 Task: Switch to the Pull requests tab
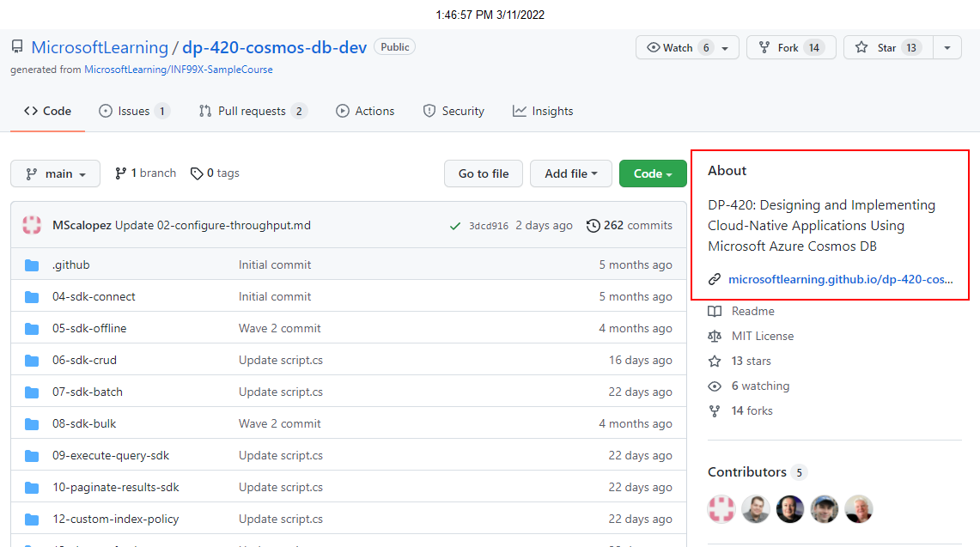pos(252,110)
